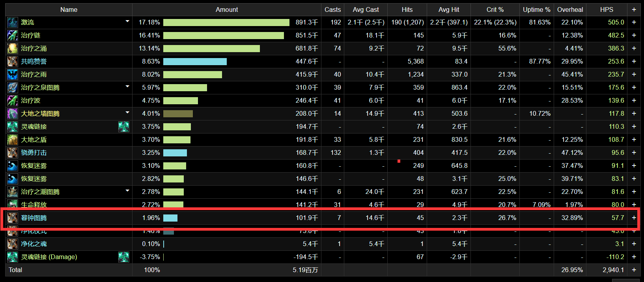The width and height of the screenshot is (644, 282).
Task: Click the 共鸣赞誉 spell icon
Action: 13,62
